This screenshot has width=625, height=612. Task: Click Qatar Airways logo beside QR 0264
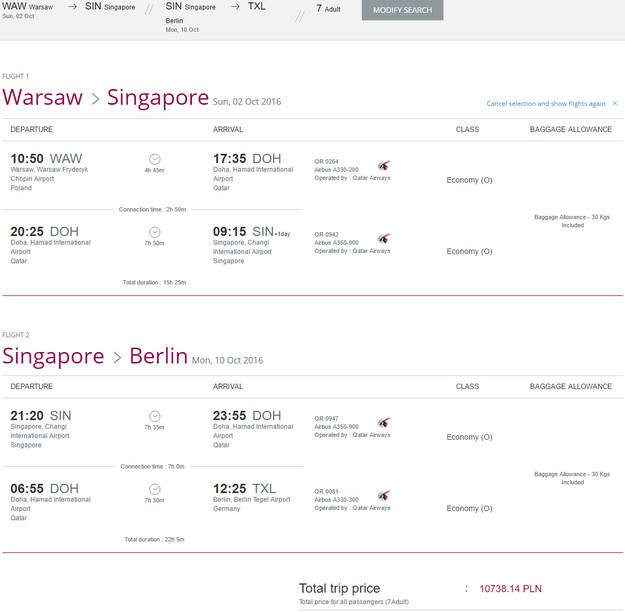click(384, 165)
